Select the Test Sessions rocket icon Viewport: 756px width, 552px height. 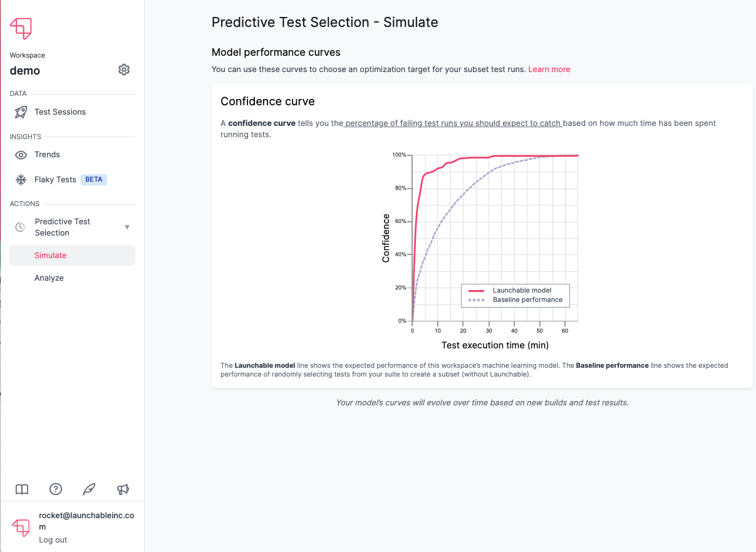21,112
